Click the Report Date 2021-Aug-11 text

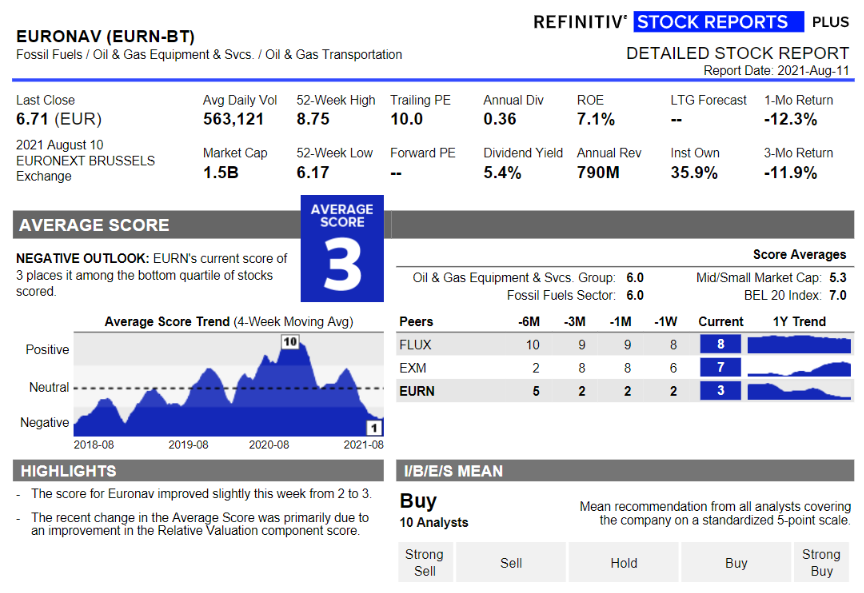coord(776,71)
